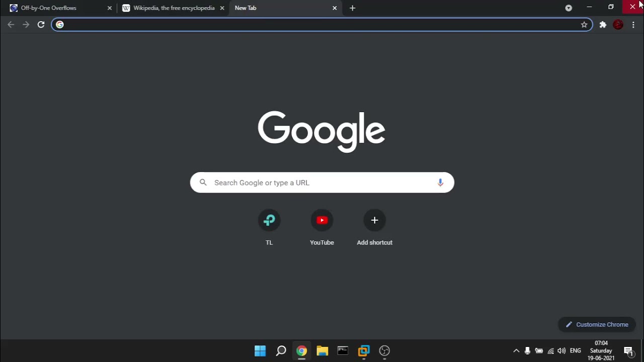The width and height of the screenshot is (644, 362).
Task: Open the Windows Start menu
Action: tap(260, 351)
